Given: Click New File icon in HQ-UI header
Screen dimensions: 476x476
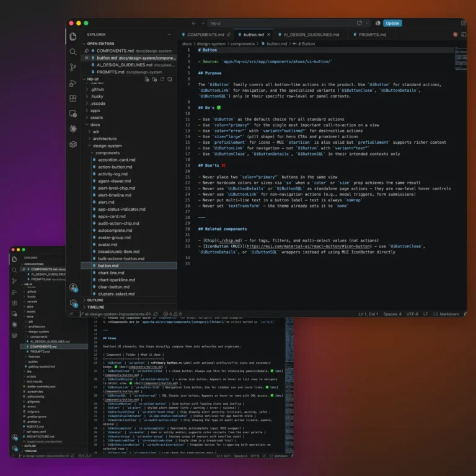Looking at the screenshot, I should pyautogui.click(x=147, y=79).
